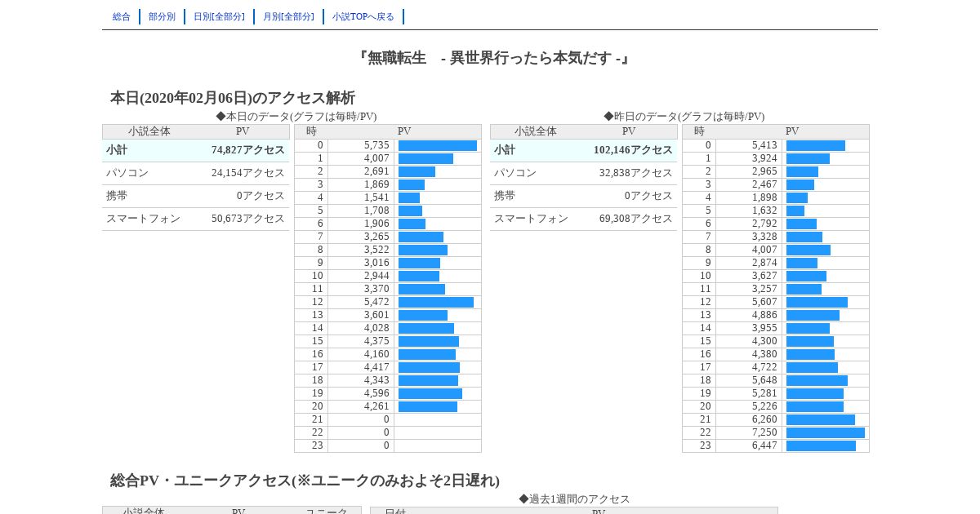Click today's hour 19 bar with 4,596 PV
The height and width of the screenshot is (514, 980).
tap(430, 394)
